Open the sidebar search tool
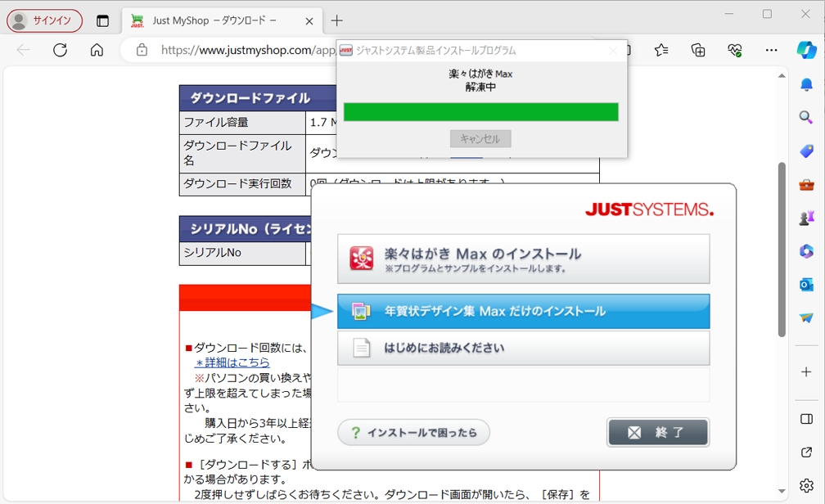This screenshot has height=504, width=825. (807, 117)
